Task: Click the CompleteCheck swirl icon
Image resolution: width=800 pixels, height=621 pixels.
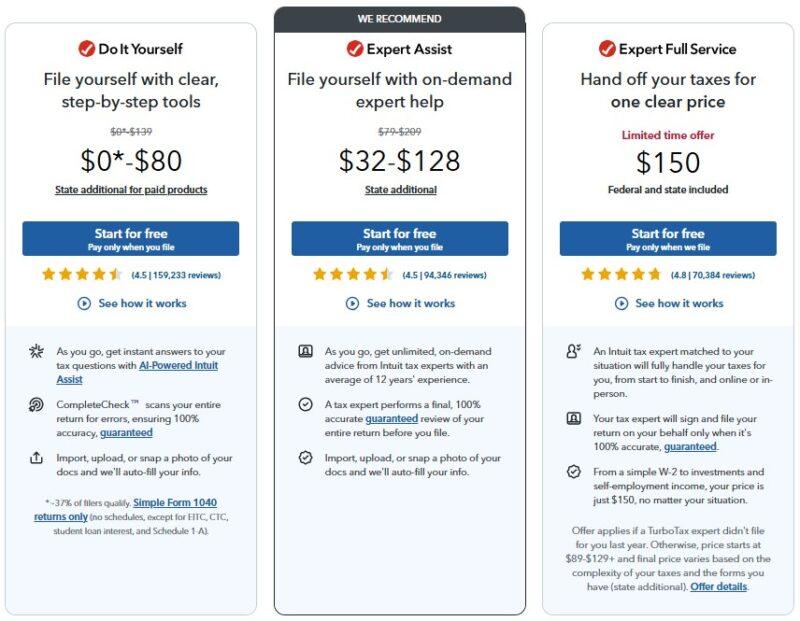Action: (x=37, y=405)
